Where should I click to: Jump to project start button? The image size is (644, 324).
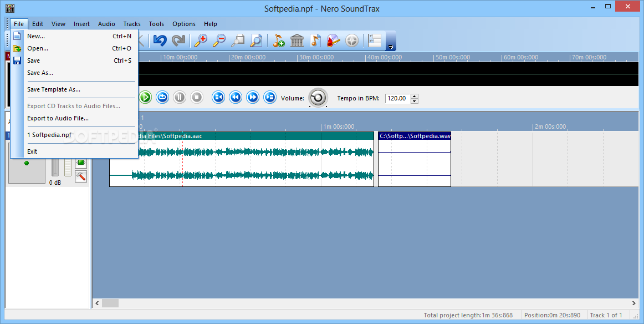(x=218, y=98)
